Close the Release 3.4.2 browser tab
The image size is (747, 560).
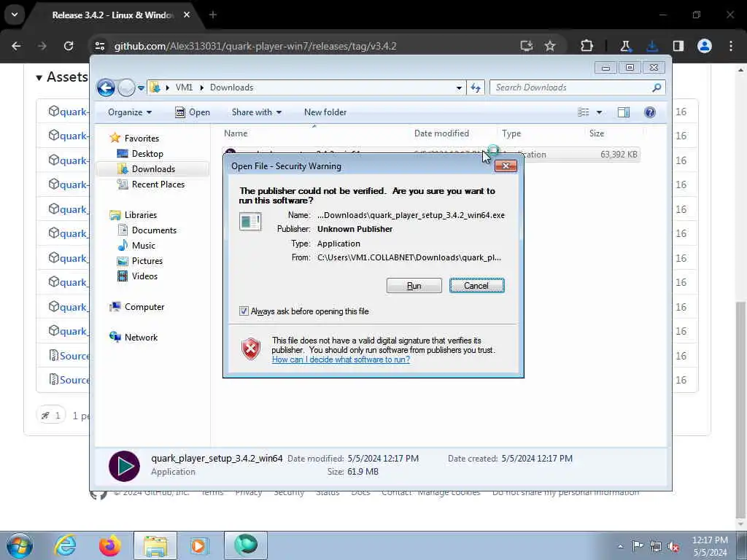click(x=187, y=15)
